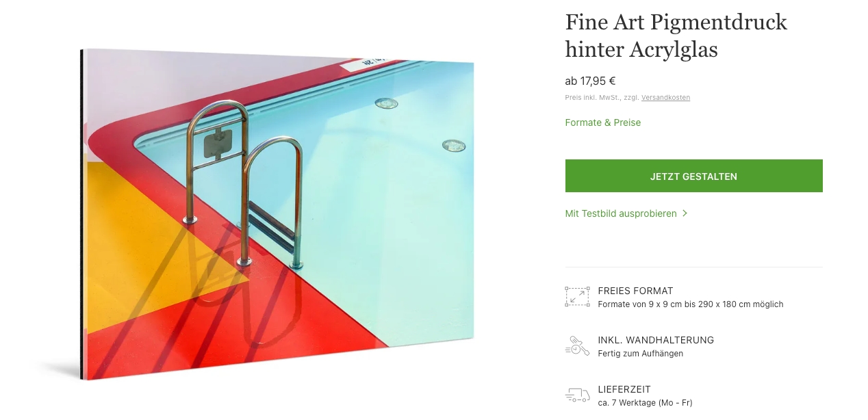Open the Formate & Preise link

[603, 122]
